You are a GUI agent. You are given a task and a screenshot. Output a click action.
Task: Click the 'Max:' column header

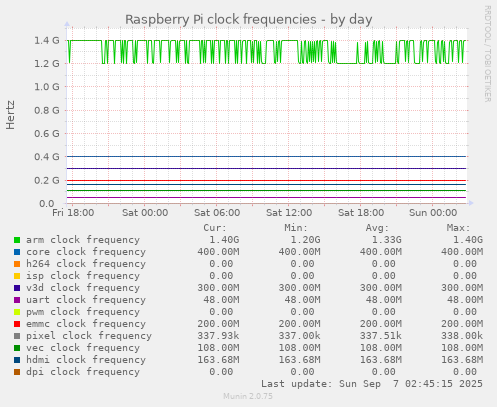458,228
